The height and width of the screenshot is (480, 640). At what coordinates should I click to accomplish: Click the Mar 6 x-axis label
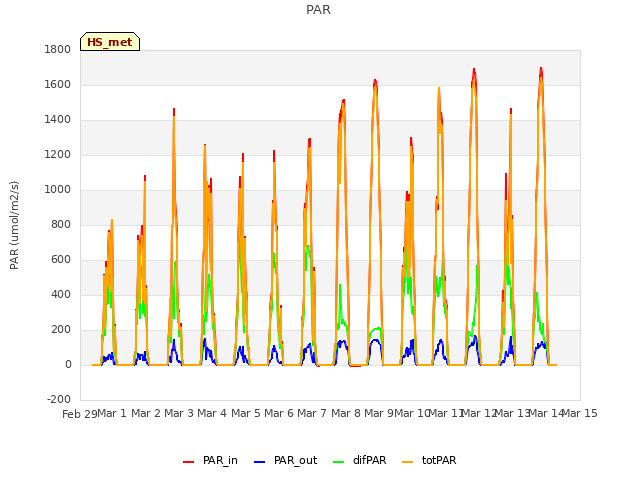[279, 413]
